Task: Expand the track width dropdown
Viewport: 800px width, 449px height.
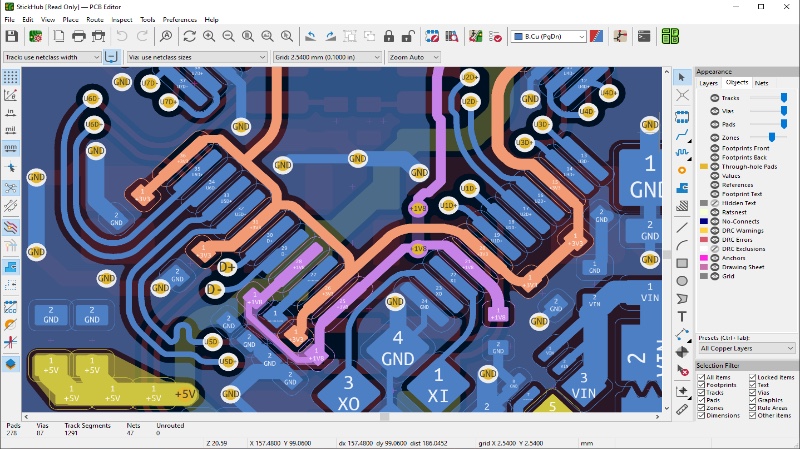Action: click(52, 57)
